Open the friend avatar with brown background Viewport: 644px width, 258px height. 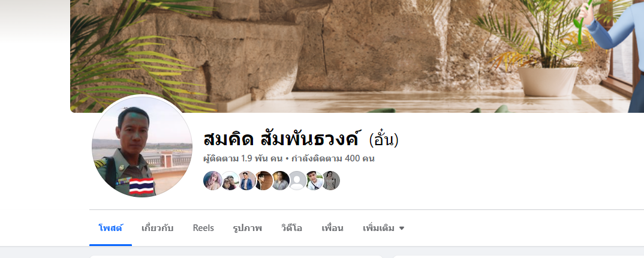point(264,181)
